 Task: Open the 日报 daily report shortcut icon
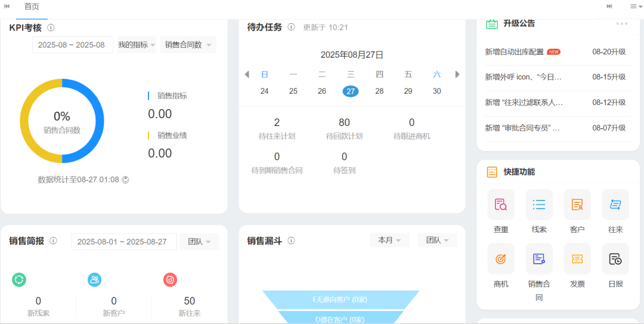(x=615, y=259)
